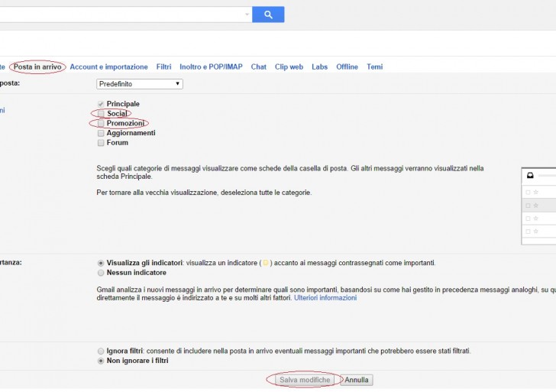The image size is (556, 392).
Task: Choose the Ignora filtri radio option
Action: point(101,351)
